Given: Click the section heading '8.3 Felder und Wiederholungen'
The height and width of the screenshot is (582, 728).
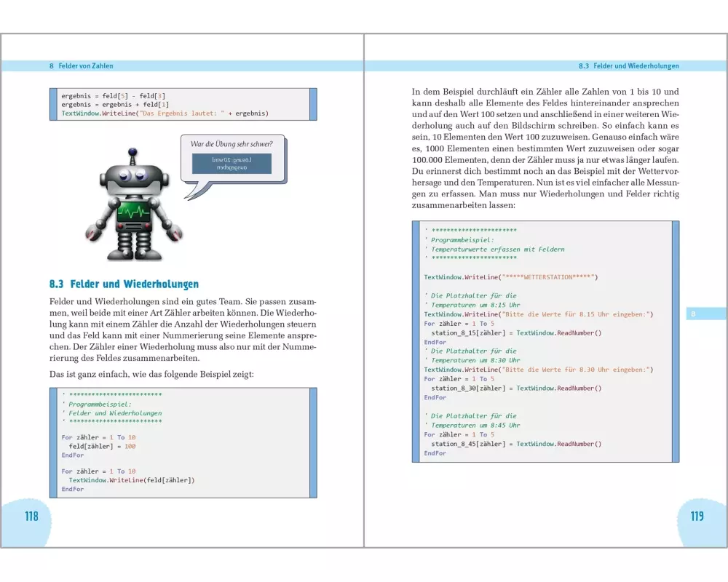Looking at the screenshot, I should point(124,284).
